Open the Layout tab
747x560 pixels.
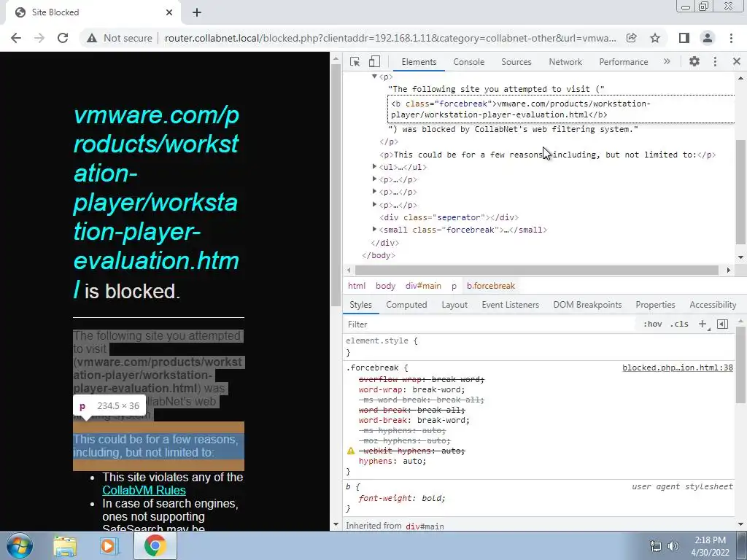tap(454, 305)
